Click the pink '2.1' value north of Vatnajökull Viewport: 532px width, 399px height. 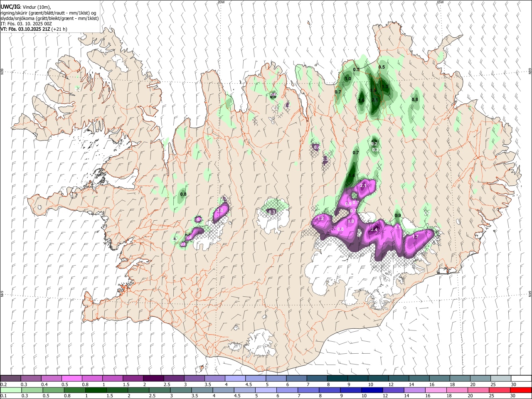pyautogui.click(x=363, y=185)
